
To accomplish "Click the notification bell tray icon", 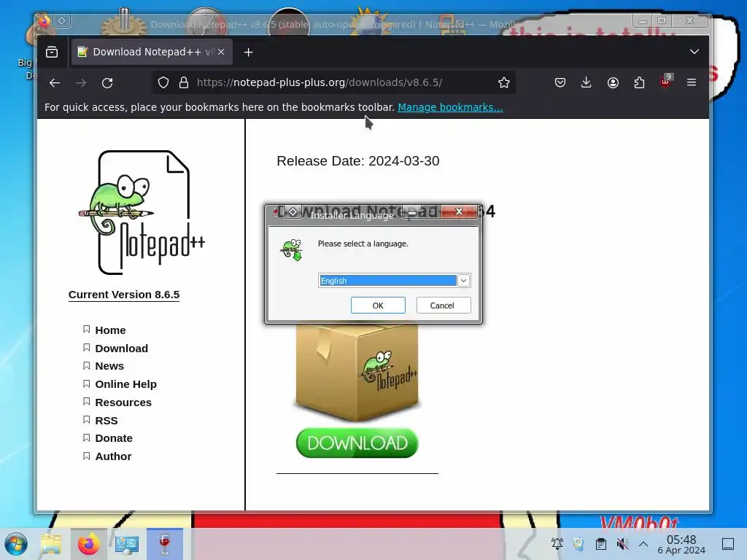I will tap(557, 543).
